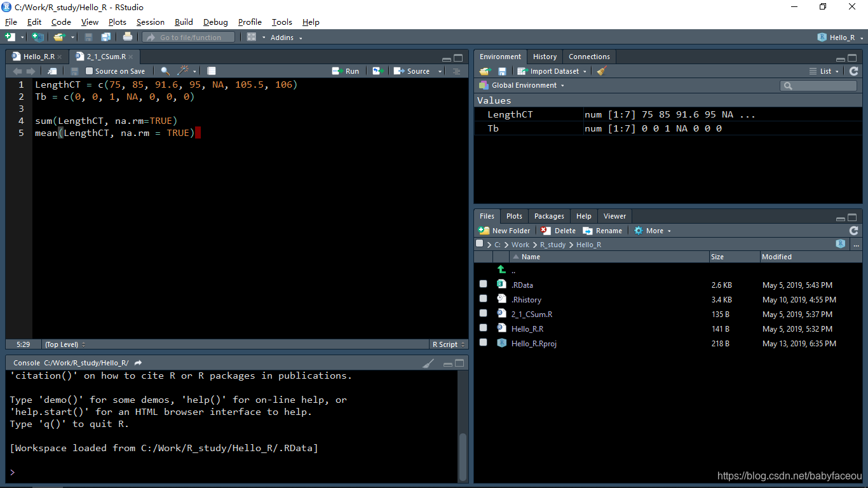Expand the Source options dropdown arrow
The height and width of the screenshot is (488, 868).
(x=440, y=71)
